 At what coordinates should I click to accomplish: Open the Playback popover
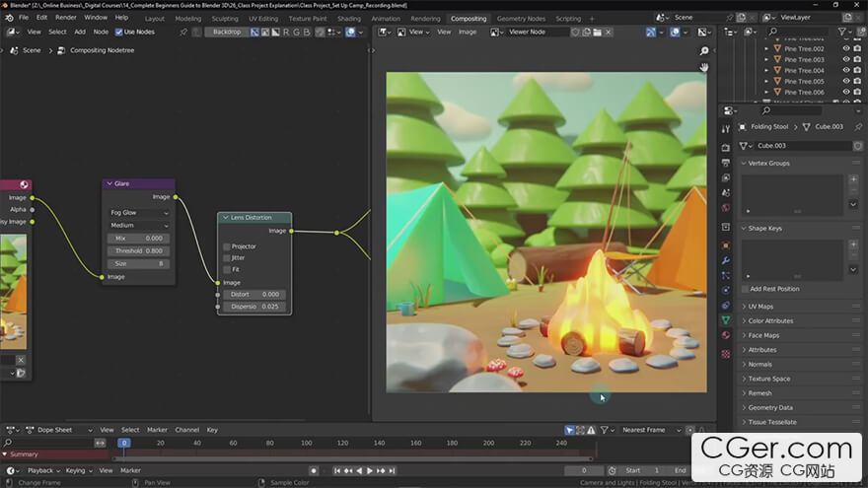click(x=43, y=471)
